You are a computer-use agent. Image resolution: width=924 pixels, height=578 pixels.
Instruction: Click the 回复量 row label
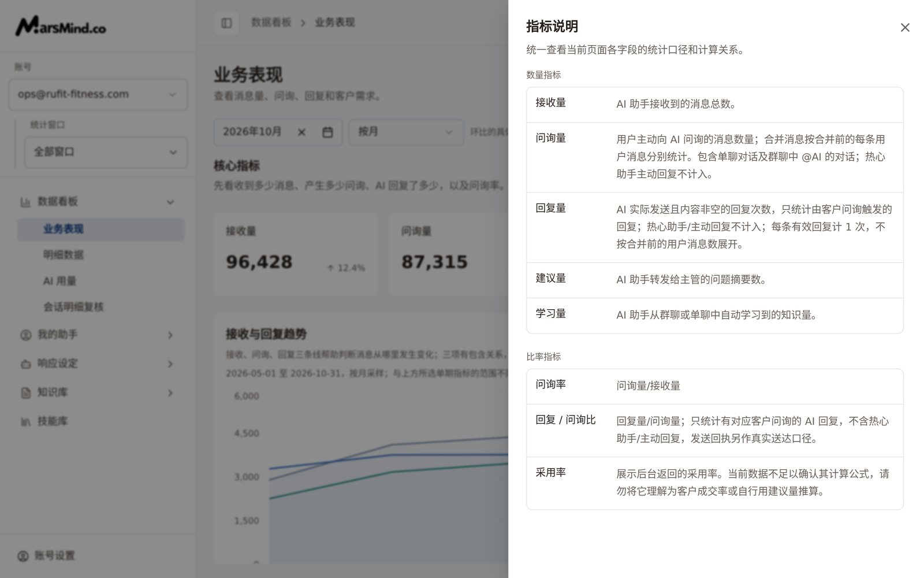click(x=551, y=208)
